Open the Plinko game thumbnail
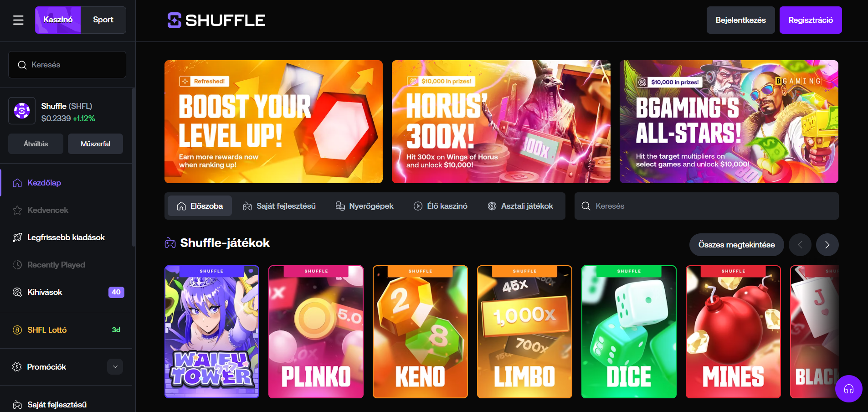868x412 pixels. coord(316,332)
